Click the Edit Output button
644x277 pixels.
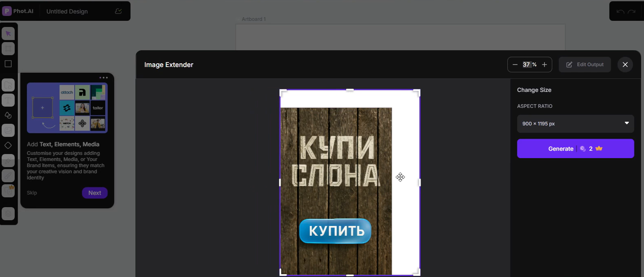click(x=585, y=65)
